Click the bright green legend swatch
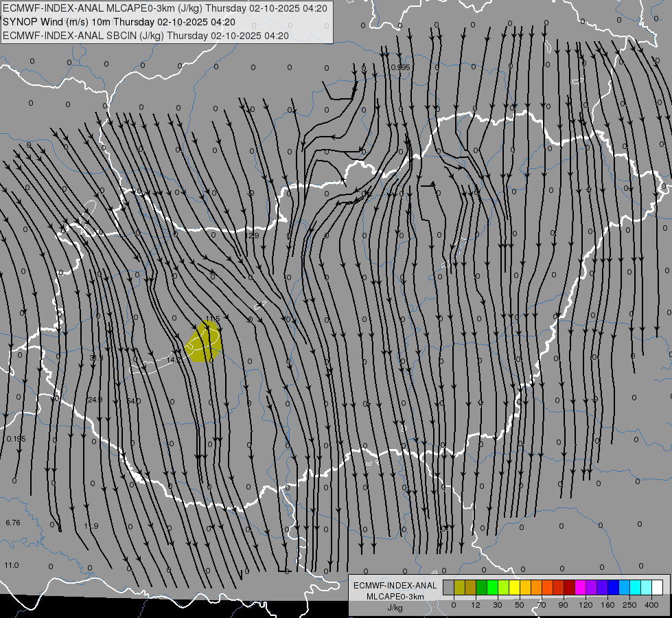 493,587
